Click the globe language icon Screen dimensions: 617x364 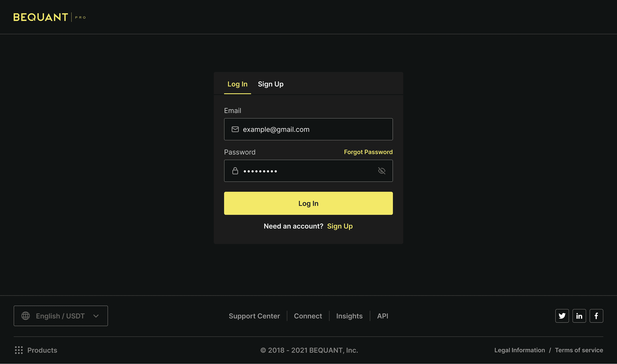click(26, 316)
